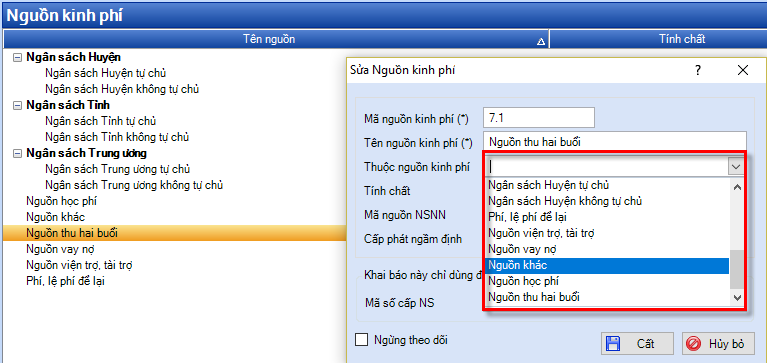The height and width of the screenshot is (363, 767).
Task: Click the Cất save button
Action: (637, 343)
